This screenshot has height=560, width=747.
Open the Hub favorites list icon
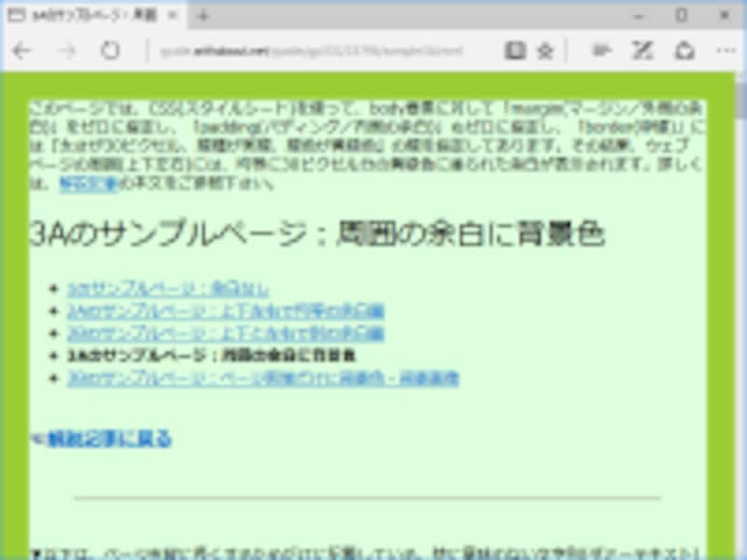(x=601, y=50)
